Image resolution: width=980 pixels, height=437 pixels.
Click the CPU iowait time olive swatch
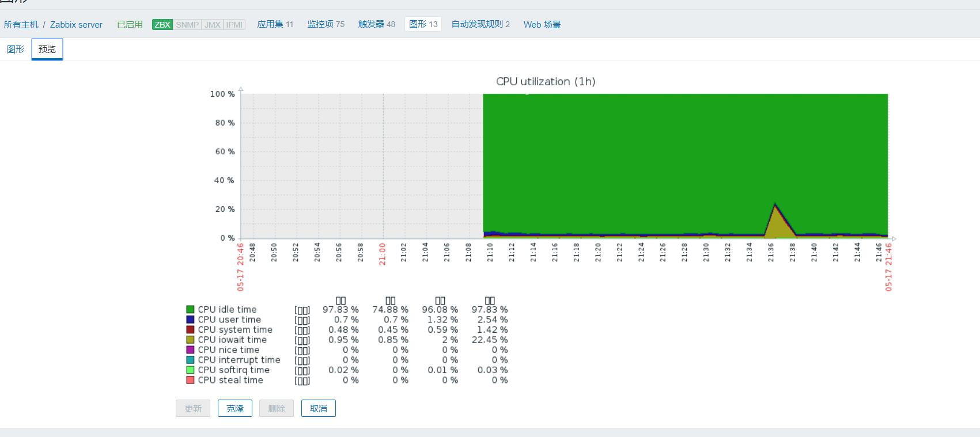pos(190,340)
